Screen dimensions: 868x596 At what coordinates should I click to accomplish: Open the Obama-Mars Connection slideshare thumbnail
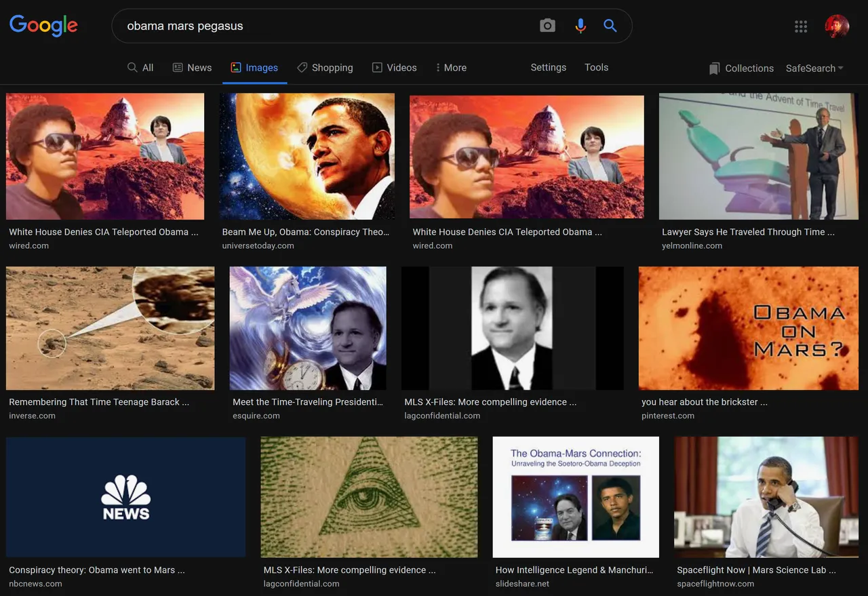[576, 497]
